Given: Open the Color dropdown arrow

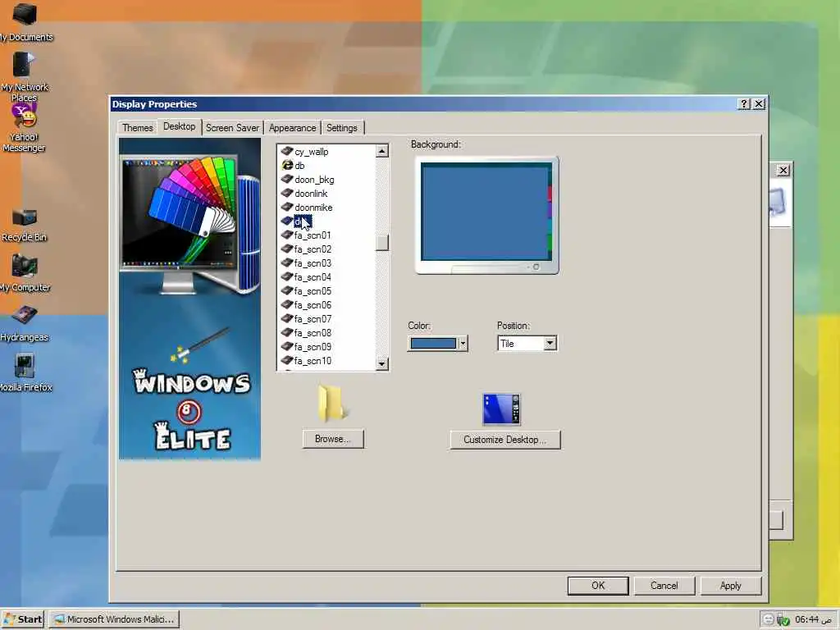Looking at the screenshot, I should click(x=463, y=344).
